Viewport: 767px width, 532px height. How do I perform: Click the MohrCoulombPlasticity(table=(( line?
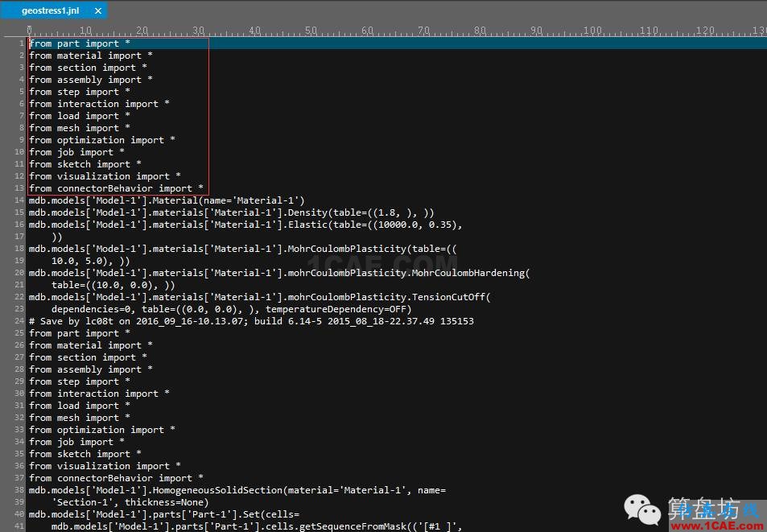(242, 249)
